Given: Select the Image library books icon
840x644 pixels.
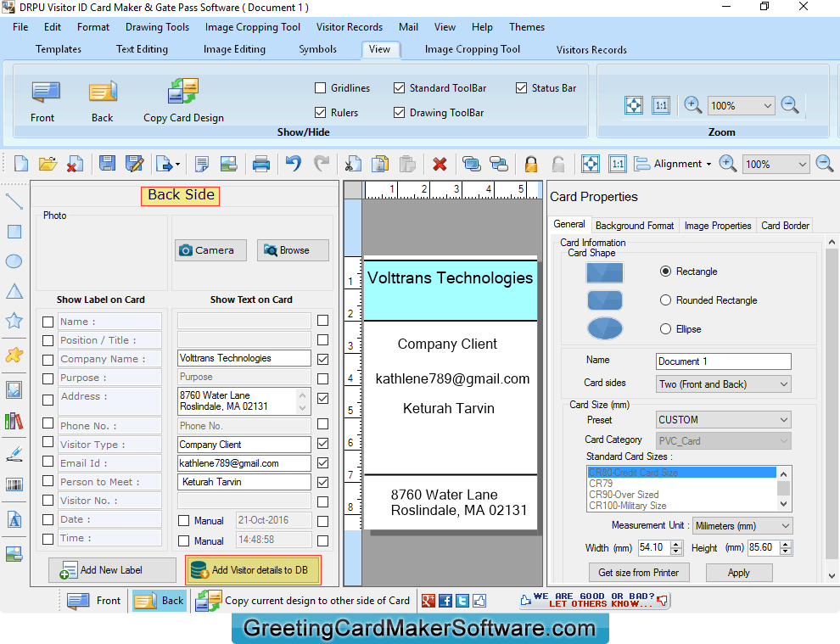Looking at the screenshot, I should click(x=14, y=421).
